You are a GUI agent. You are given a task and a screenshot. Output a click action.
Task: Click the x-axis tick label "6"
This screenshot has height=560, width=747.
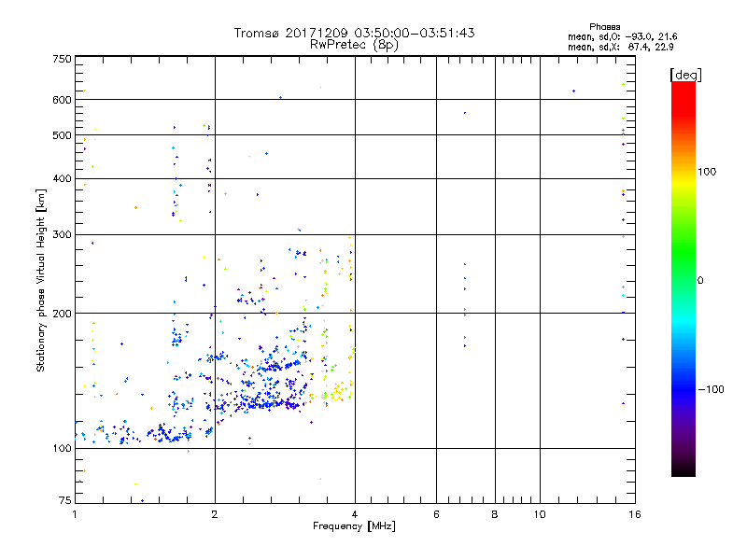[436, 514]
